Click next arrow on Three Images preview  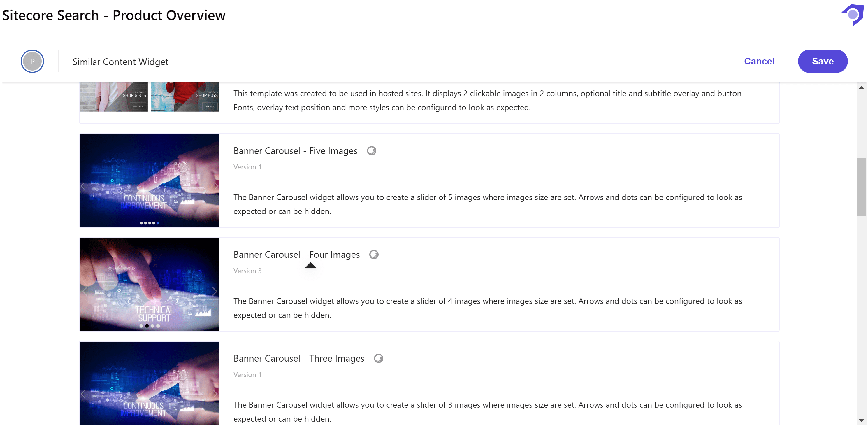point(216,394)
